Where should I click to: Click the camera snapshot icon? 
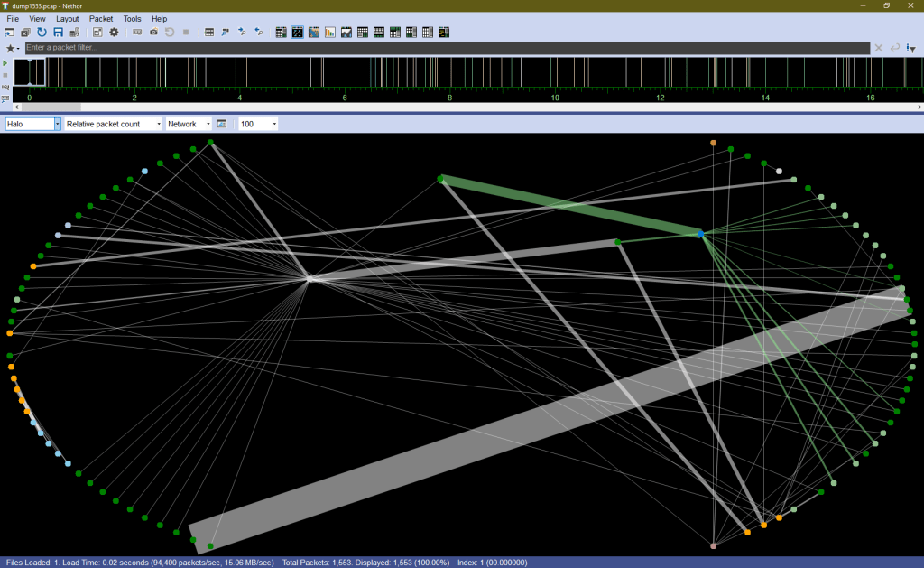click(153, 33)
